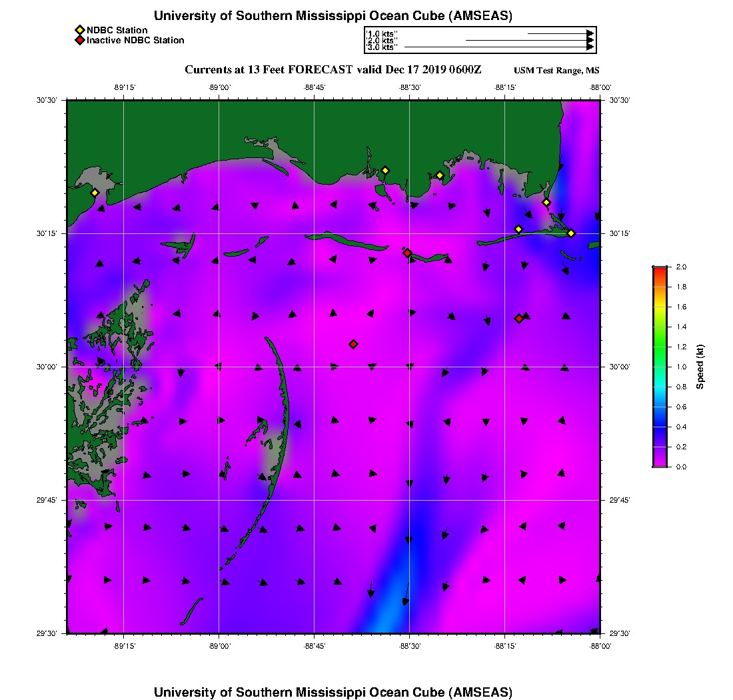Viewport: 733px width, 700px height.
Task: Click the -89°00' longitude label on top axis
Action: [x=219, y=87]
